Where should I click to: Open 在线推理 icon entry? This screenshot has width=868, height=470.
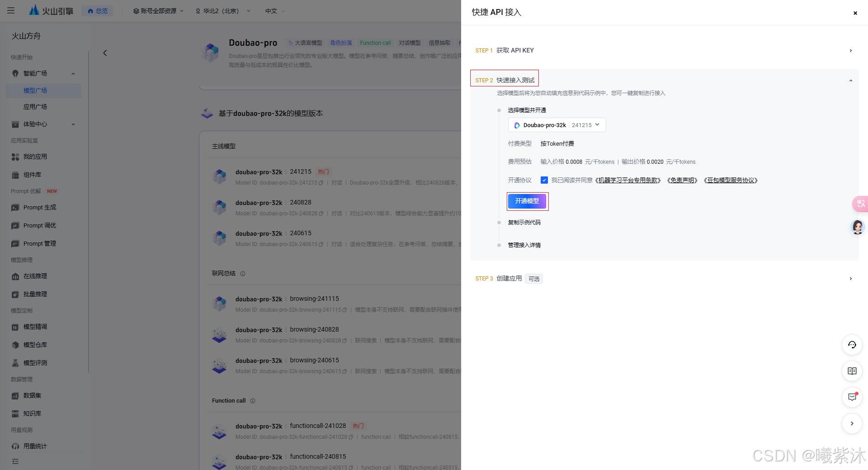(15, 276)
